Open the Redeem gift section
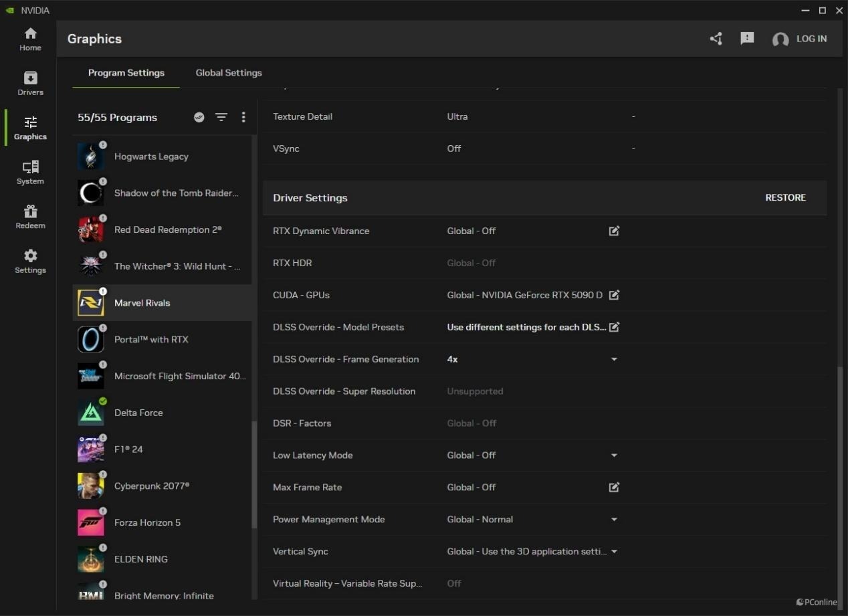Screen dimensions: 848x616 tap(30, 217)
